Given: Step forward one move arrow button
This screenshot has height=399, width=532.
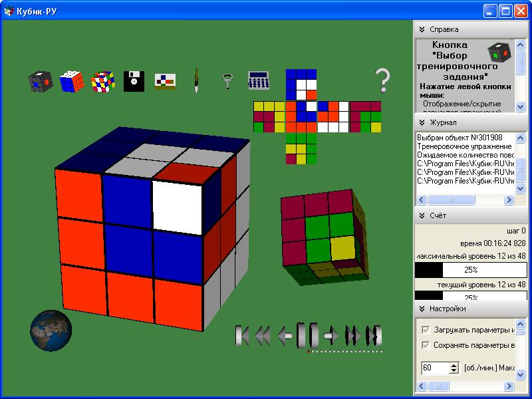Looking at the screenshot, I should (x=331, y=335).
